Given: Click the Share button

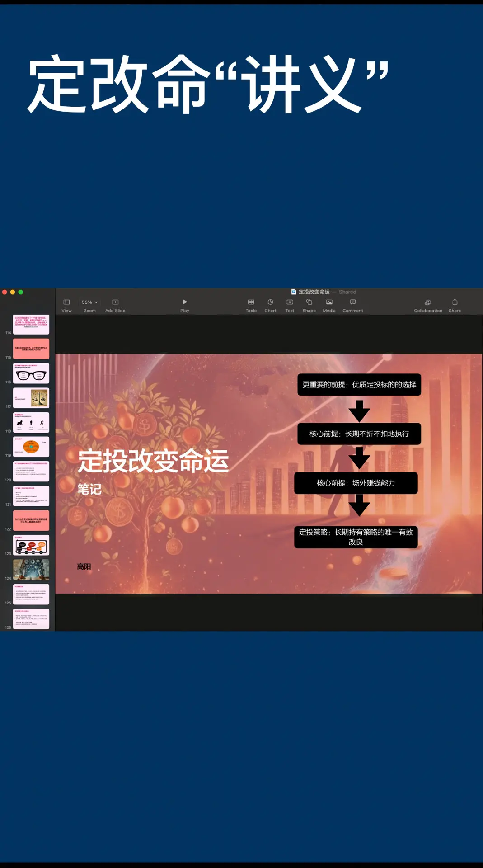Looking at the screenshot, I should [455, 302].
